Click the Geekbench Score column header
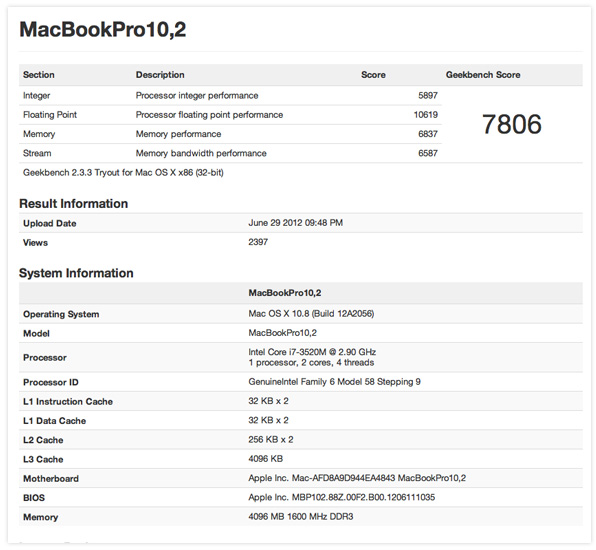 pos(483,75)
